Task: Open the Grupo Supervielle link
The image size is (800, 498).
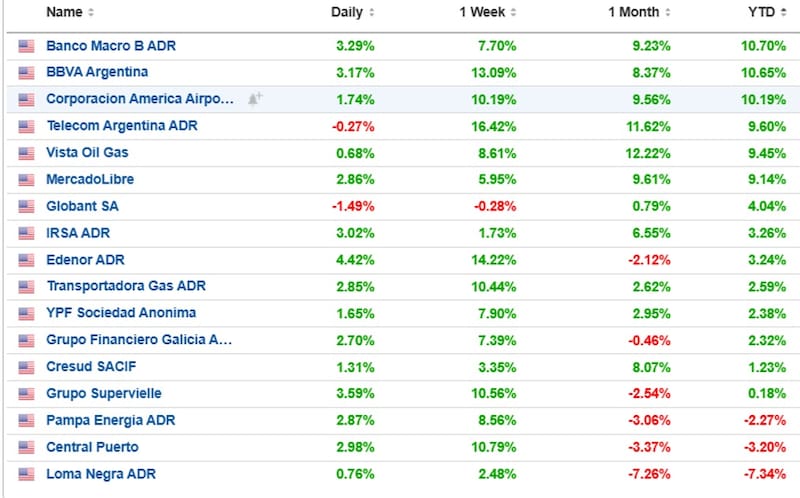Action: (x=104, y=394)
